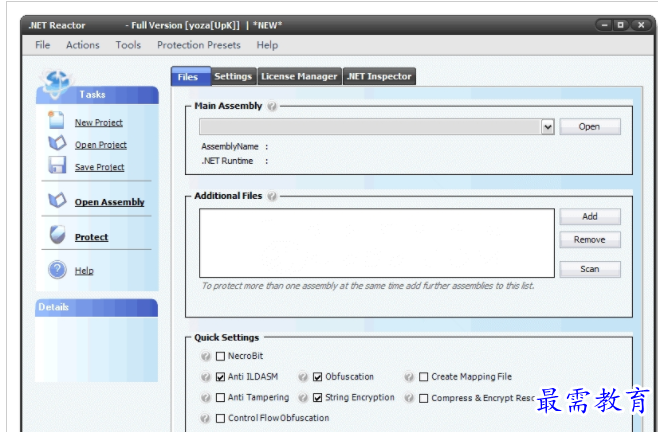Enable Control Flow Obfuscation checkbox
The width and height of the screenshot is (658, 432).
[220, 418]
